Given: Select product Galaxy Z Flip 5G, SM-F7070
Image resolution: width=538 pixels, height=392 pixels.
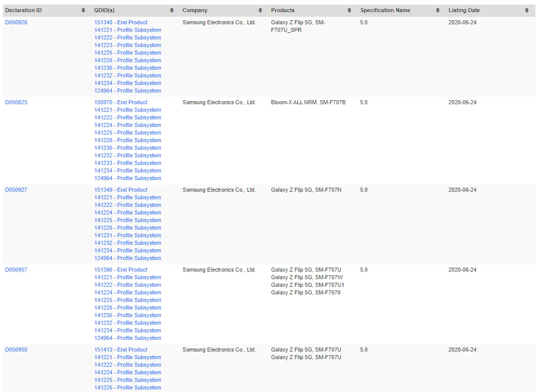Looking at the screenshot, I should 306,292.
